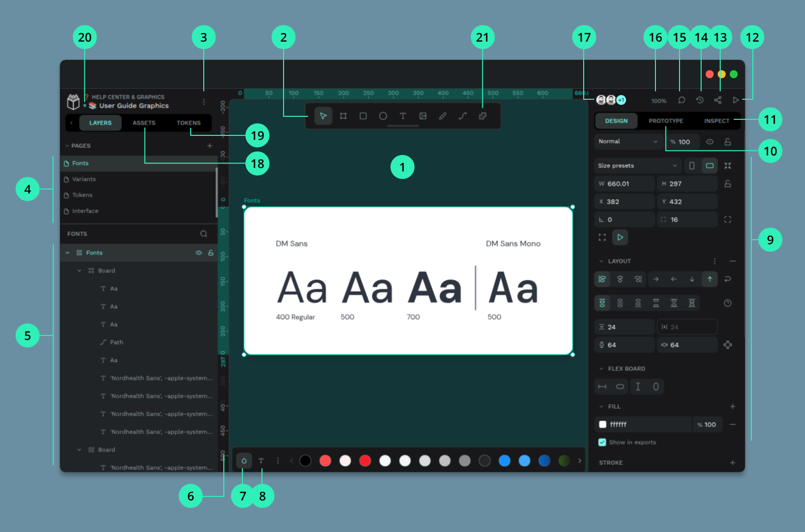Image resolution: width=805 pixels, height=532 pixels.
Task: Choose the Board tool in the toolbar
Action: [x=343, y=116]
